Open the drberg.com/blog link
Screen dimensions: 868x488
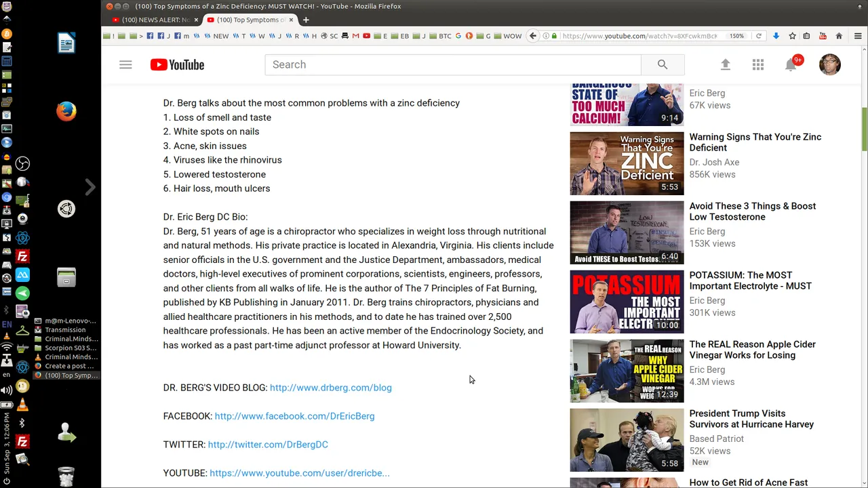click(331, 388)
